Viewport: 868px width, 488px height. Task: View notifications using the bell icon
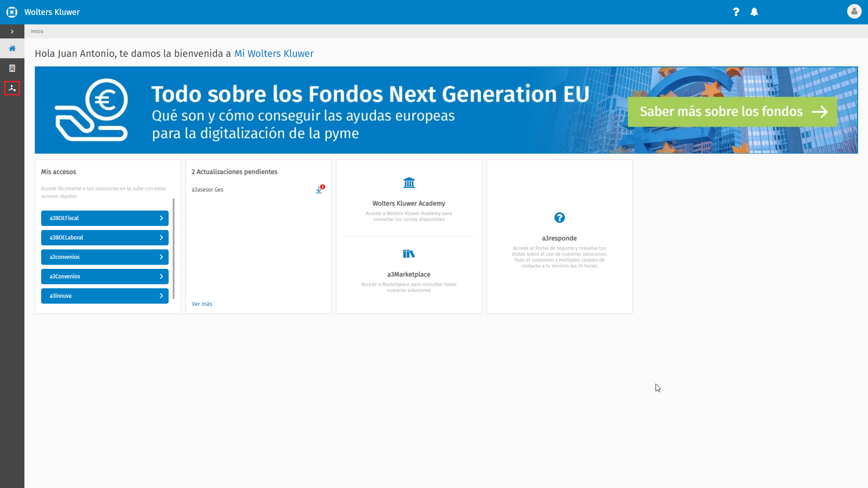tap(754, 12)
